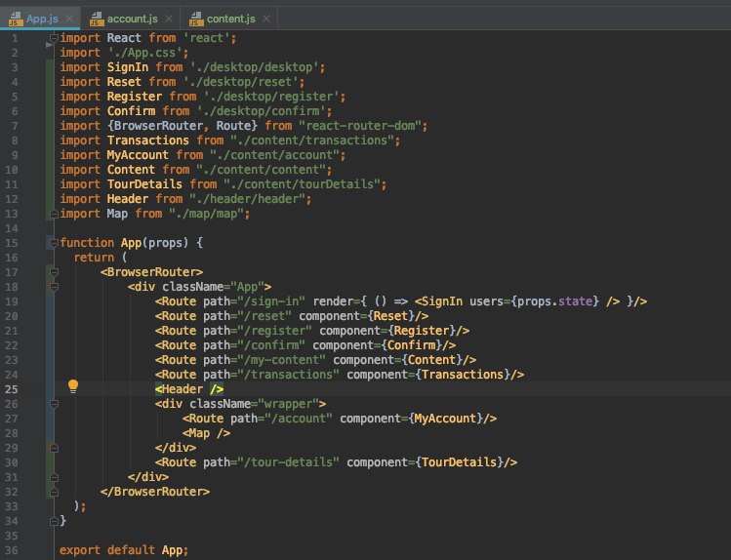Click the fold end marker at line 31
Screen dimensions: 731x560
coord(54,477)
